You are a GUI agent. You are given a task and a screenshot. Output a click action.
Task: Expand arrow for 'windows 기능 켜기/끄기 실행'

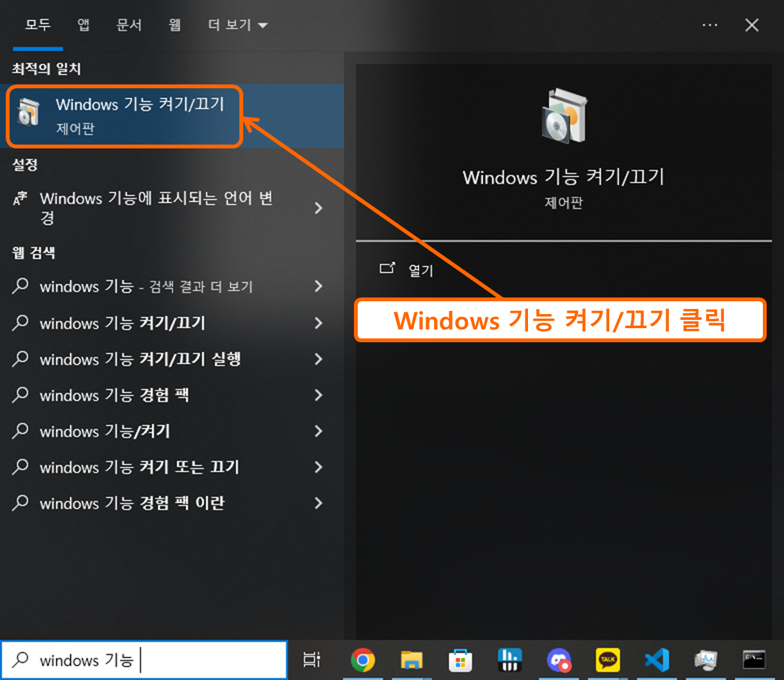[319, 358]
